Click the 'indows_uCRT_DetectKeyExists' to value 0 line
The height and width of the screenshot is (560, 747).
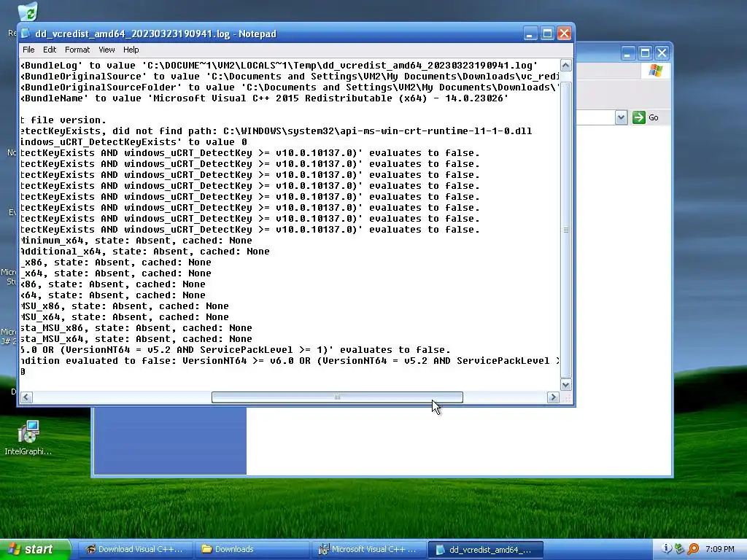point(134,142)
